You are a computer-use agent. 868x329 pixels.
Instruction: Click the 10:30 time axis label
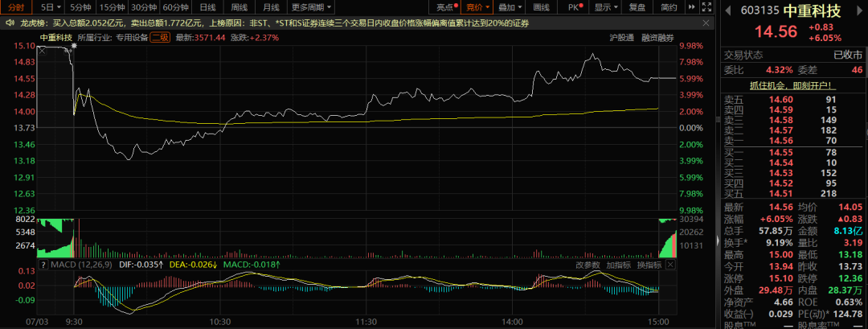coord(220,321)
